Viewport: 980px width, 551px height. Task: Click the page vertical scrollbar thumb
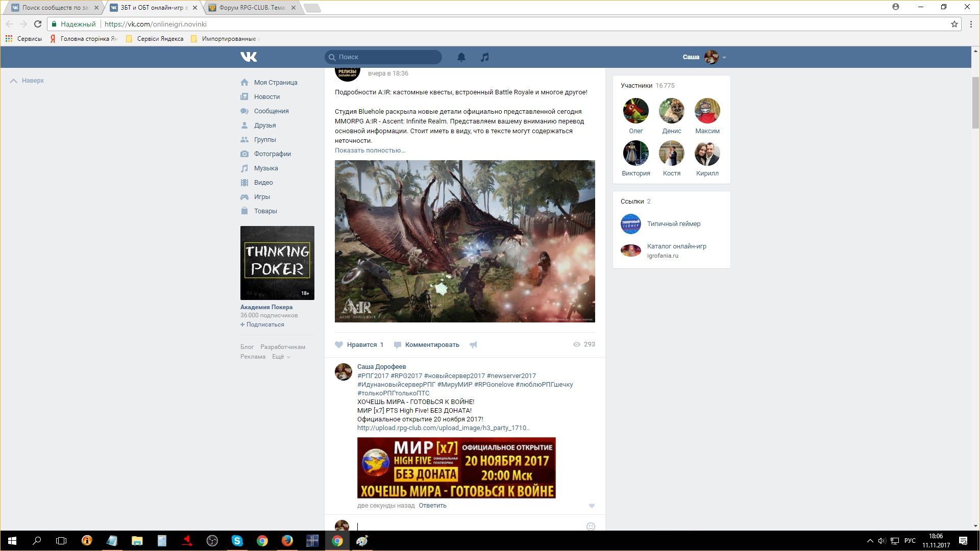(975, 102)
